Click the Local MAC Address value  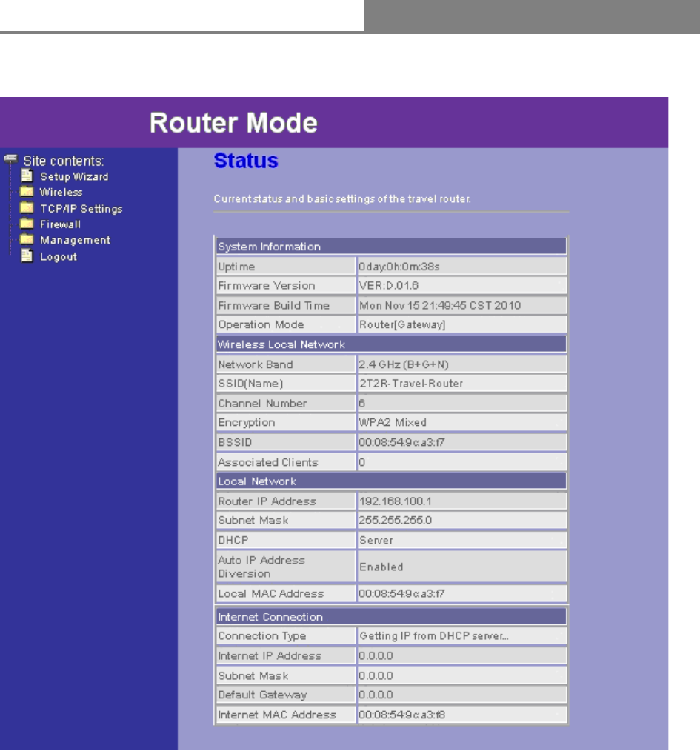tap(401, 594)
